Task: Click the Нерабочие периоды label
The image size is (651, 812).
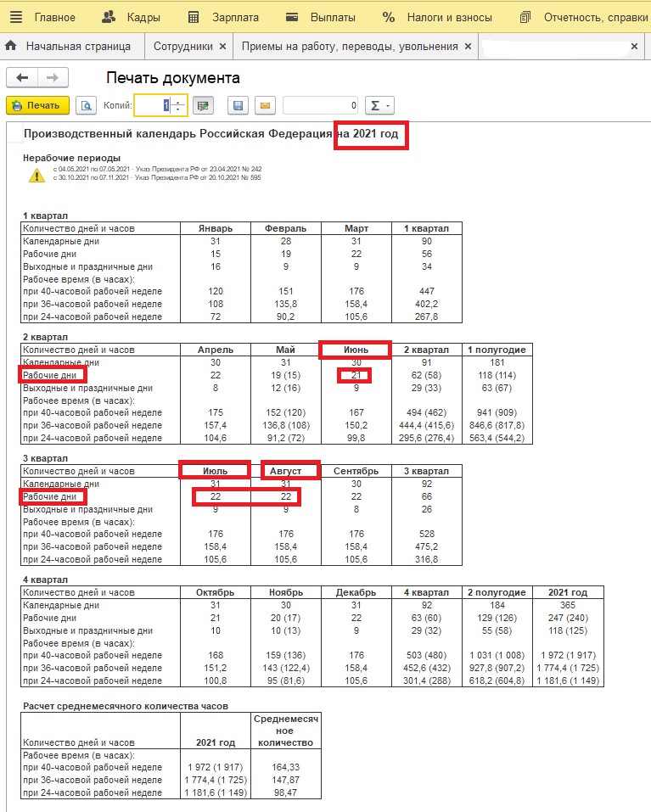Action: click(72, 158)
